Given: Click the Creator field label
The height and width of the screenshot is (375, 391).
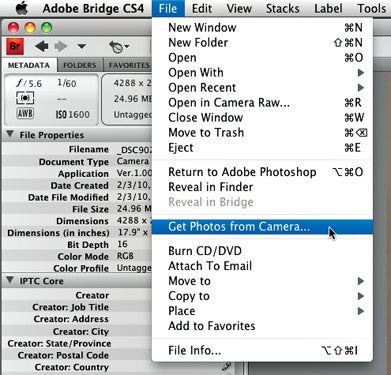Looking at the screenshot, I should (92, 295).
